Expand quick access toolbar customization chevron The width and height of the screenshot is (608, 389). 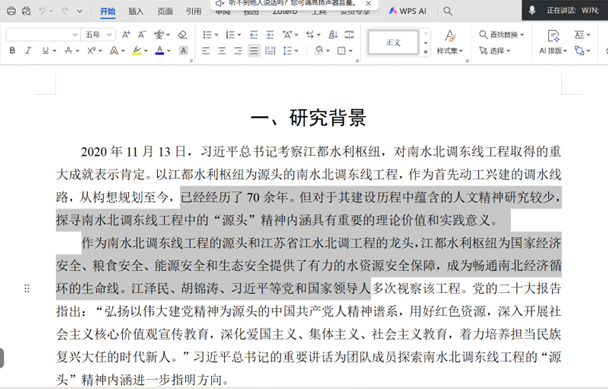[x=79, y=11]
